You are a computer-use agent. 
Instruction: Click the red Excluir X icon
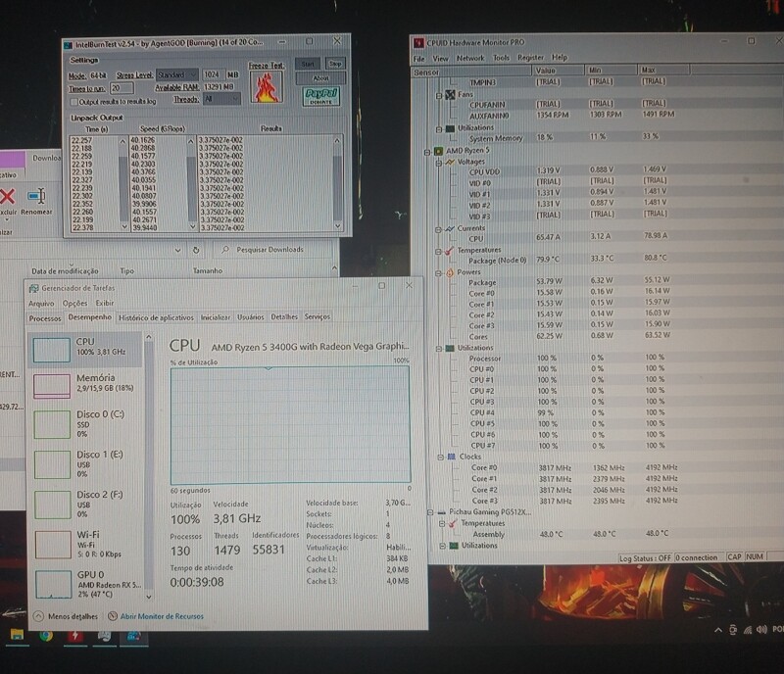pyautogui.click(x=7, y=197)
